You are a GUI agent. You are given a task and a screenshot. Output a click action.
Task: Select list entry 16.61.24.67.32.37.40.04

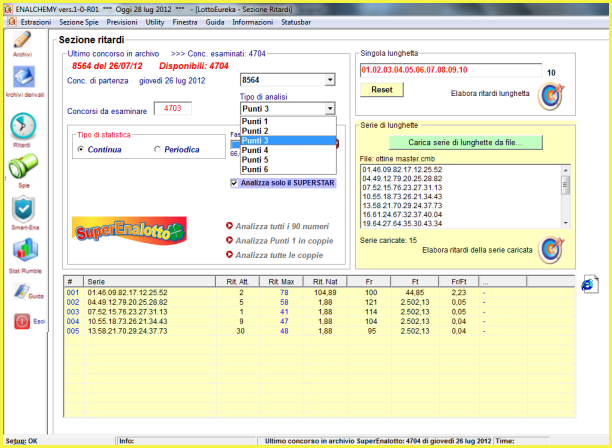tap(402, 215)
